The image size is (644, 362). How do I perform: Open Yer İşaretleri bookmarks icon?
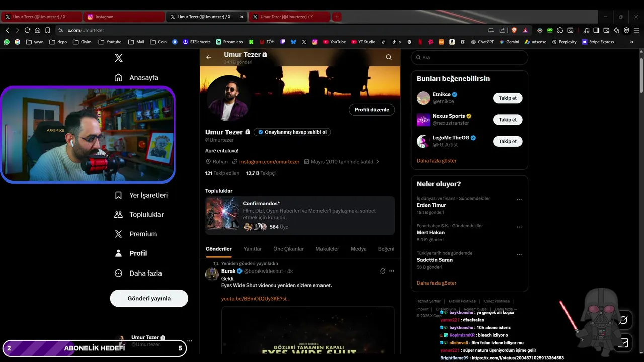pos(118,195)
